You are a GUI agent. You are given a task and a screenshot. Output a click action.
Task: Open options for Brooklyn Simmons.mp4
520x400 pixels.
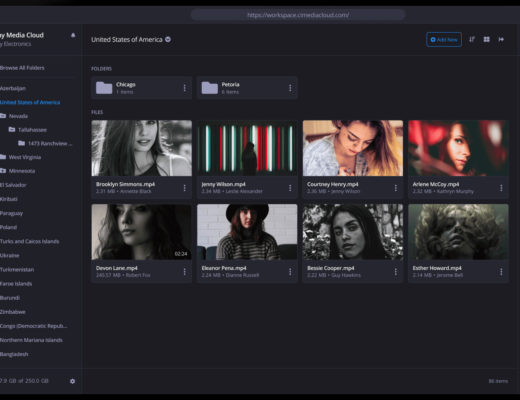(x=184, y=188)
